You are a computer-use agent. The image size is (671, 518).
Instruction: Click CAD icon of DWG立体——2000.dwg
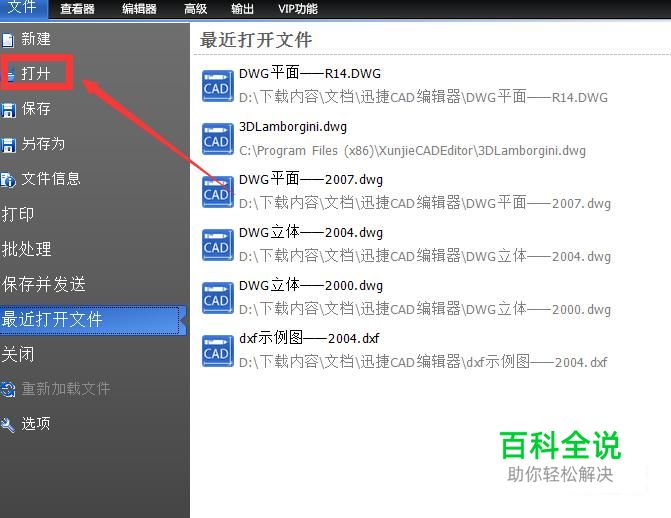(217, 298)
